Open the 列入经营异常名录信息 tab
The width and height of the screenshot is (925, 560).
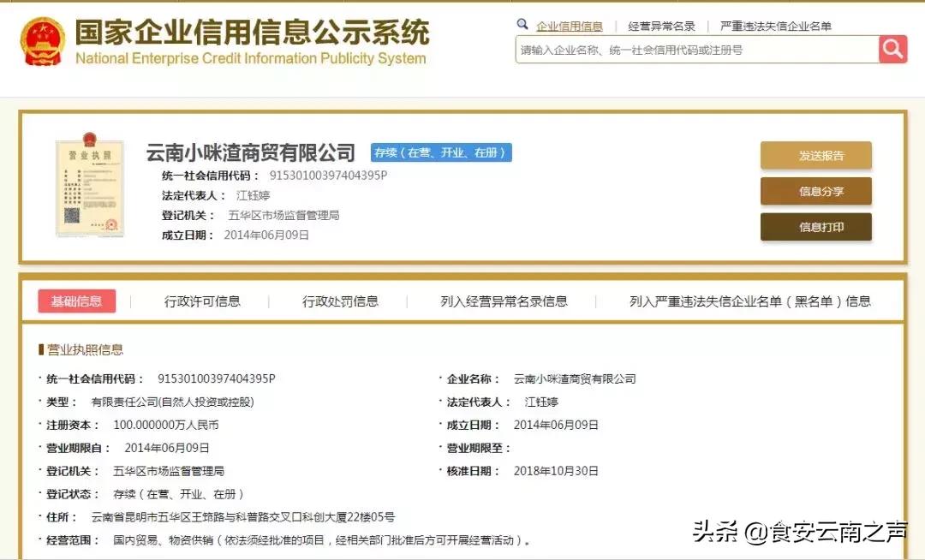pyautogui.click(x=504, y=301)
